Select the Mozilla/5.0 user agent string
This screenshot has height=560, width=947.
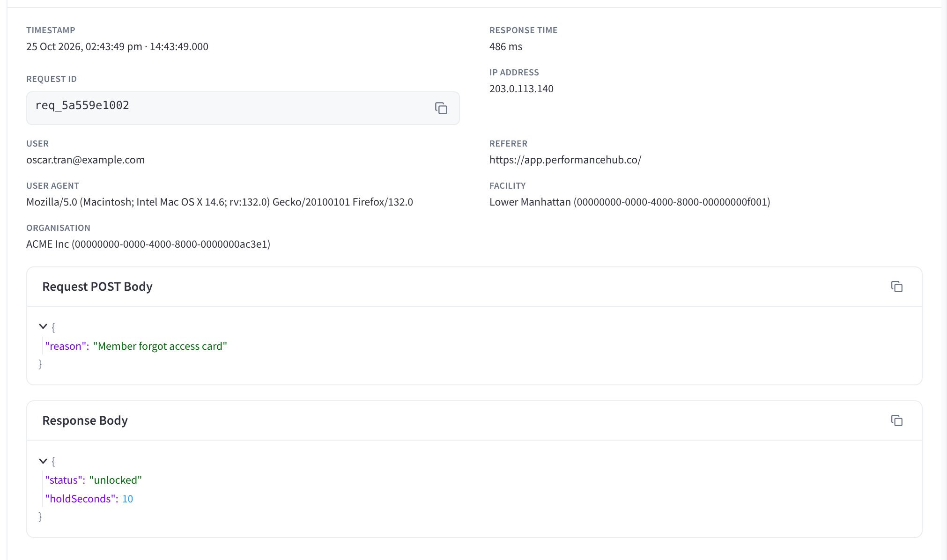[220, 202]
